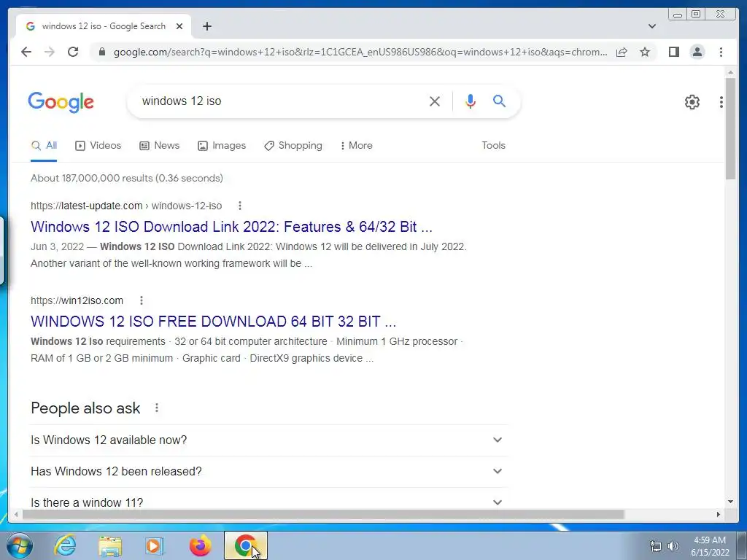Viewport: 747px width, 560px height.
Task: Open the People also ask options dots
Action: point(156,408)
